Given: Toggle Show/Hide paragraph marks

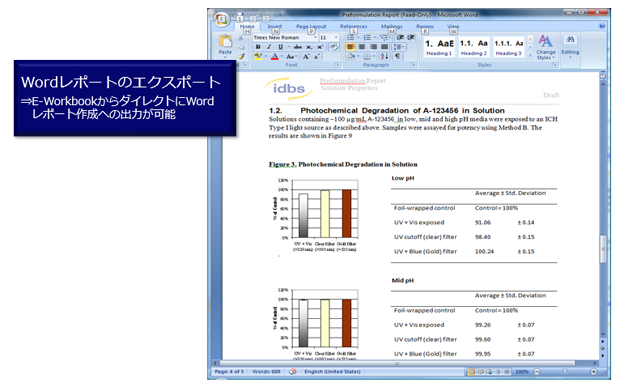Looking at the screenshot, I should point(397,57).
